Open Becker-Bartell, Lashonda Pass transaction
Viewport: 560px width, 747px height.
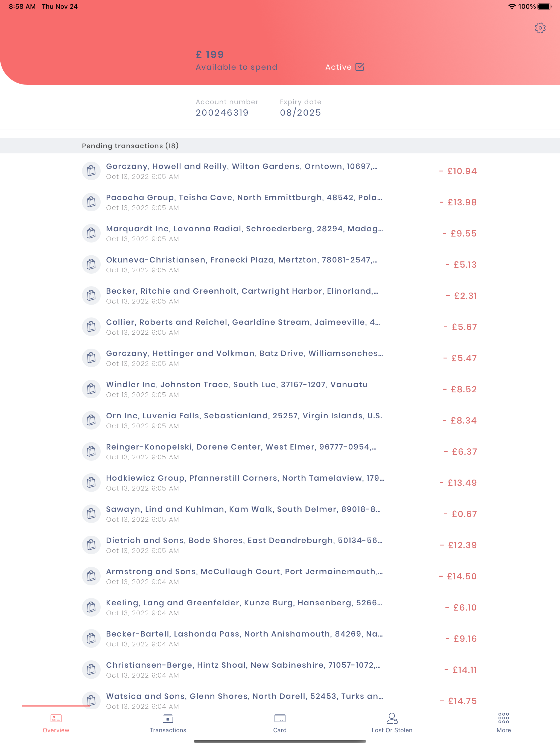coord(280,639)
